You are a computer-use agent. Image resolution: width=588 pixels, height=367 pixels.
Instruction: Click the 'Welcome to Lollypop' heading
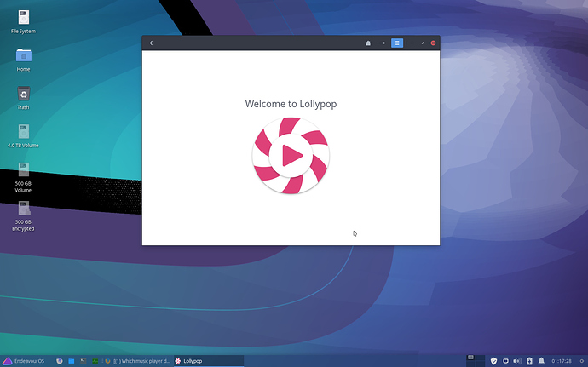coord(291,104)
